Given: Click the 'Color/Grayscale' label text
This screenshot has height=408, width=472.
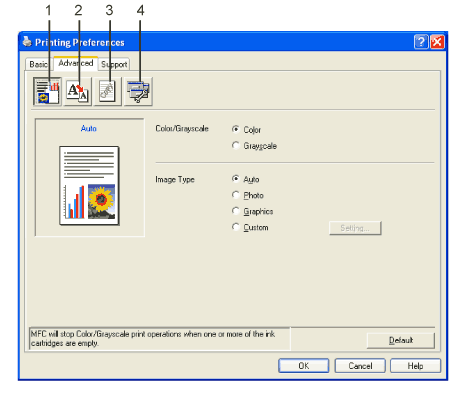Looking at the screenshot, I should coord(182,129).
